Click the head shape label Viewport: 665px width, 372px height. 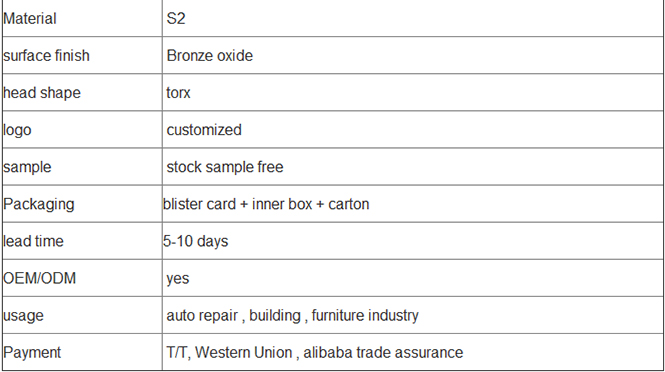42,93
